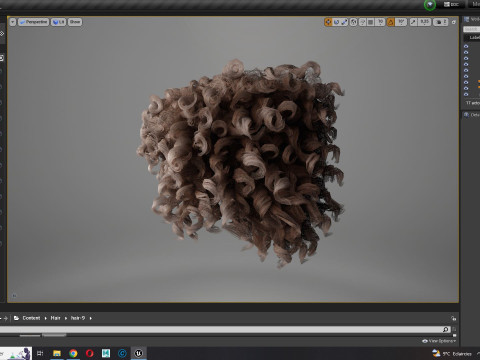Toggle grid snapping in viewport
480x360 pixels.
point(370,22)
